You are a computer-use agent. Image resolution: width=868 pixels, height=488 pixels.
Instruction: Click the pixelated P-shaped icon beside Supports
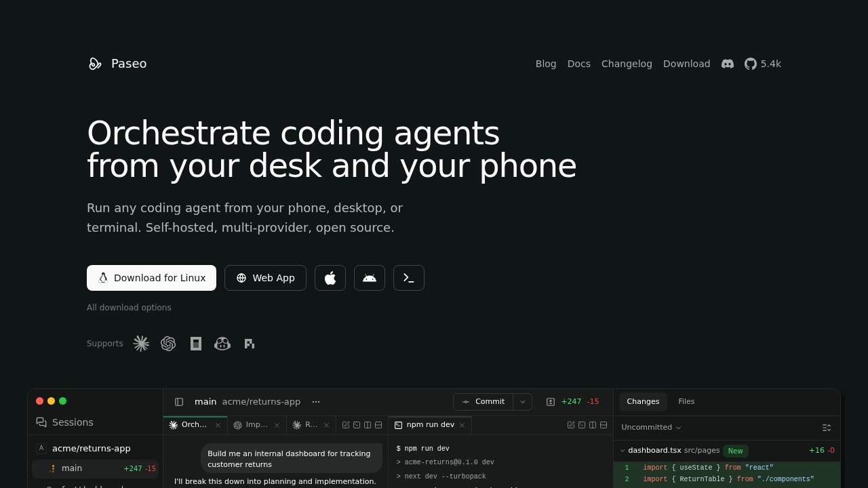coord(250,344)
